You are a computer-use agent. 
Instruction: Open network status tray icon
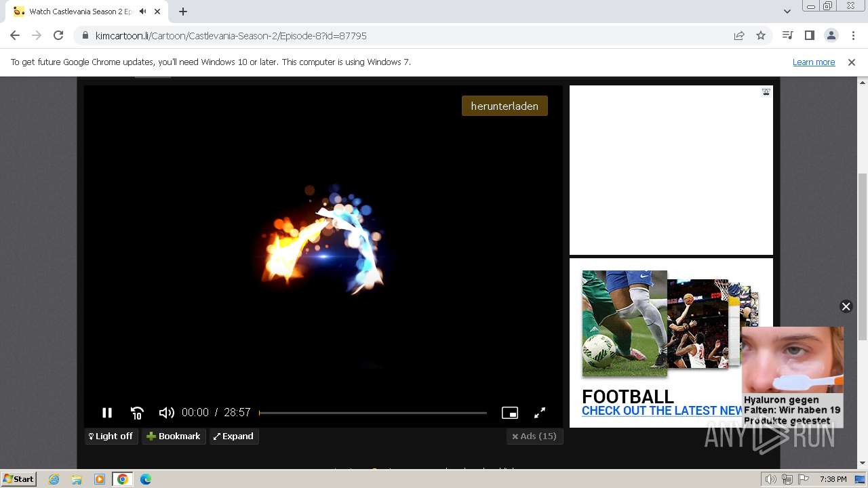tap(787, 479)
